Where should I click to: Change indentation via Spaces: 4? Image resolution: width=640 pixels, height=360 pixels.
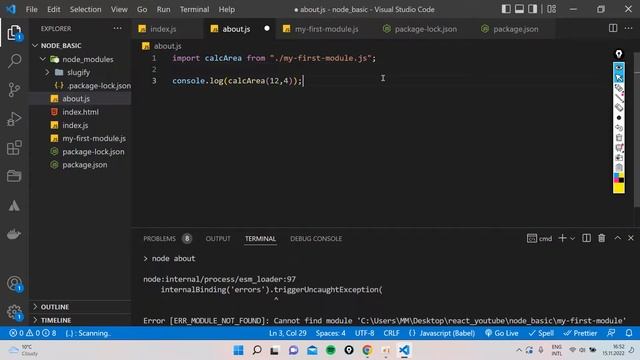[330, 333]
